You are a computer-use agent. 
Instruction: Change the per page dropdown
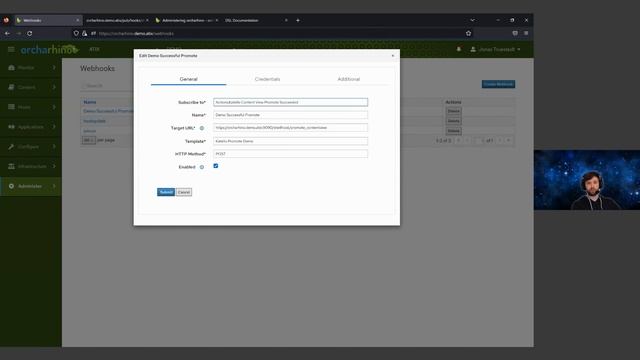coord(89,140)
